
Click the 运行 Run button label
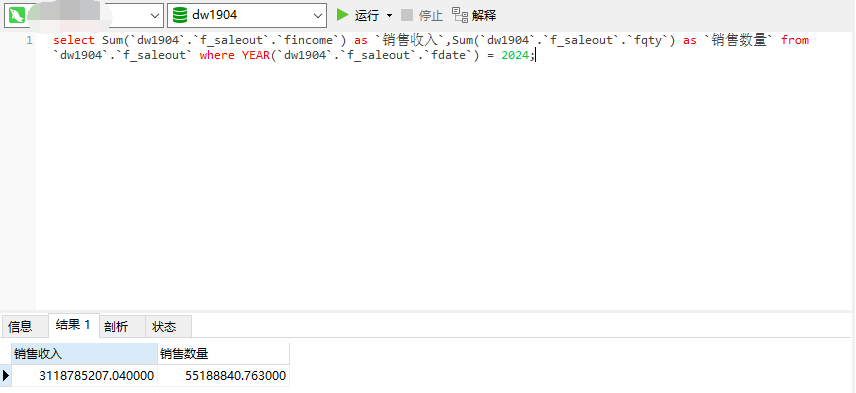tap(367, 15)
